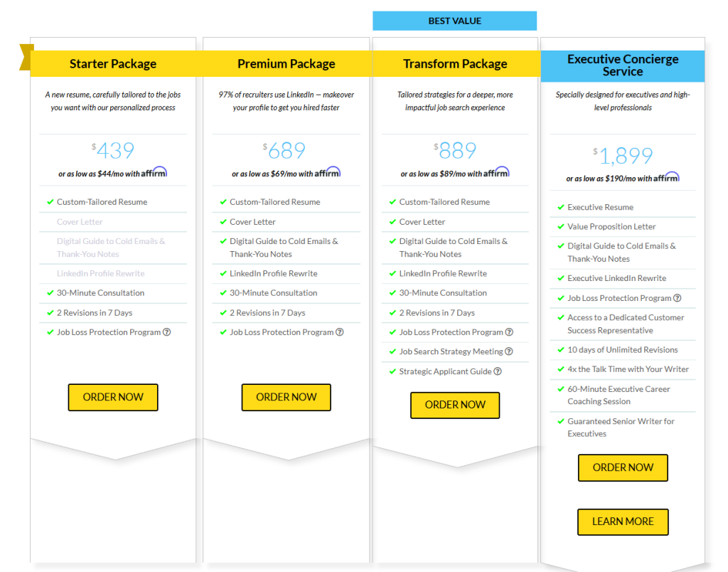Click the Affirm logo under the $889 price
The height and width of the screenshot is (572, 728).
pos(496,173)
